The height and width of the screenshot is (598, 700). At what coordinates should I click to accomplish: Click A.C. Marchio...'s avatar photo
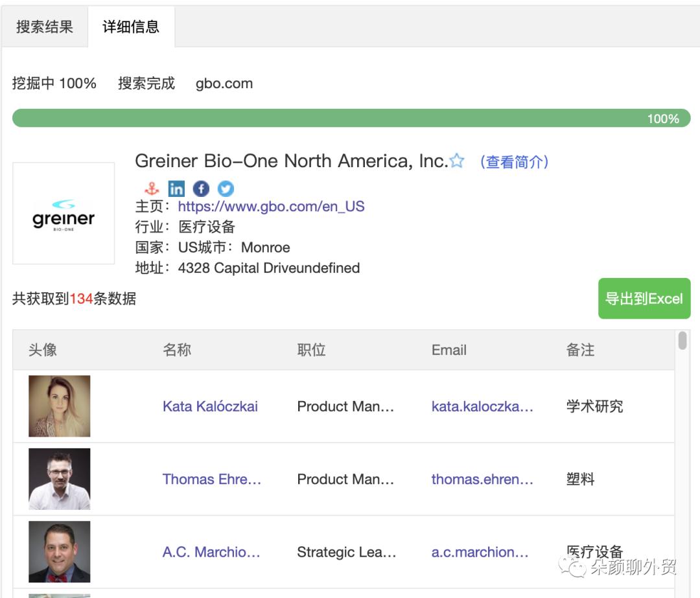click(60, 551)
